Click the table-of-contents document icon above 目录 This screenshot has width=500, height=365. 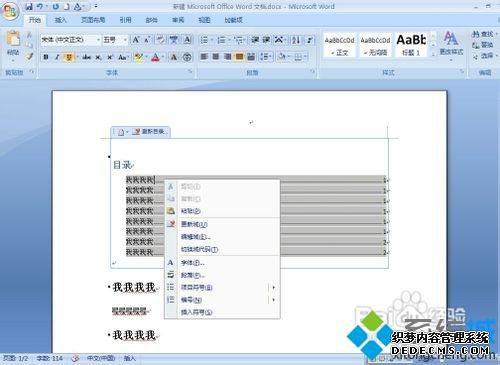[121, 132]
